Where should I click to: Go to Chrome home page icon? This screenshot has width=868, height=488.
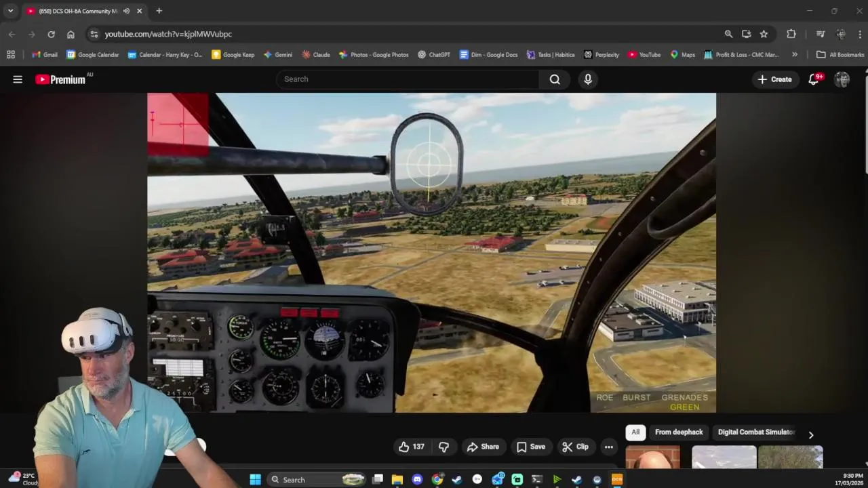(x=71, y=34)
